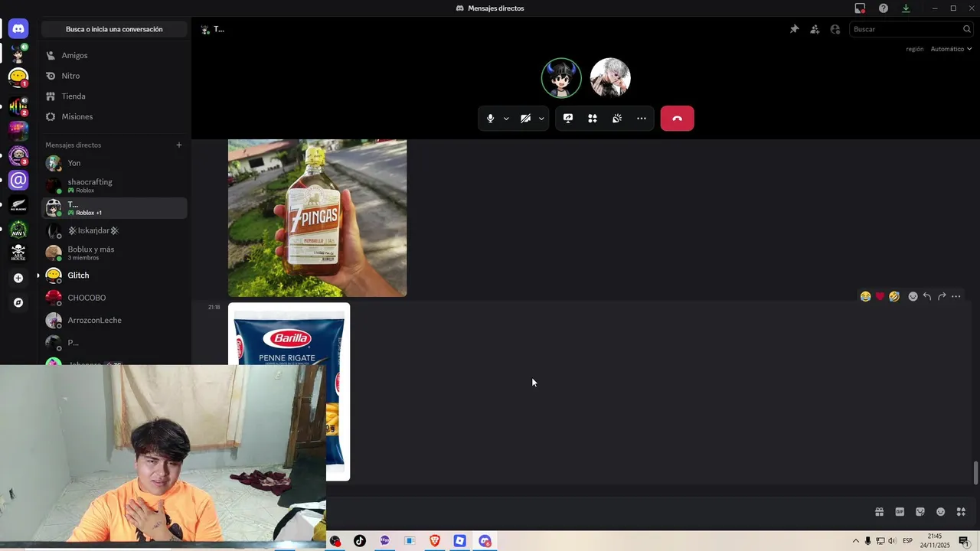React with rolling laughing emoji
The width and height of the screenshot is (980, 551).
893,296
